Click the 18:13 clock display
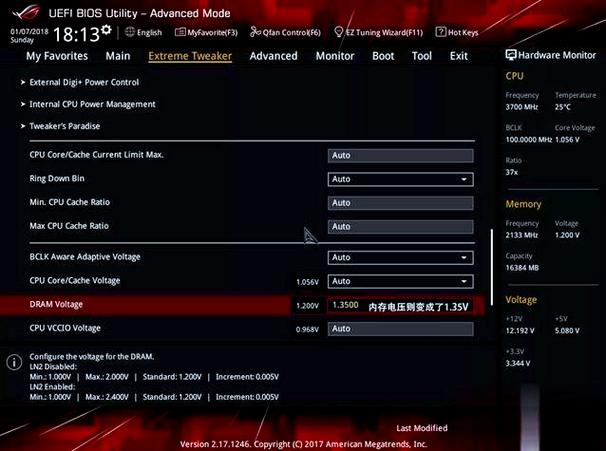 pos(76,34)
